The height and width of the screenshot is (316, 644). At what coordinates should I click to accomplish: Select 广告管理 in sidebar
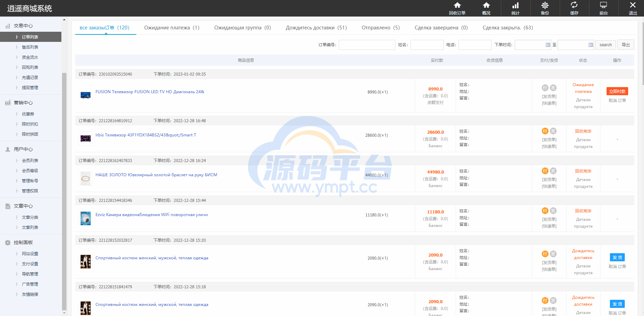tap(30, 284)
